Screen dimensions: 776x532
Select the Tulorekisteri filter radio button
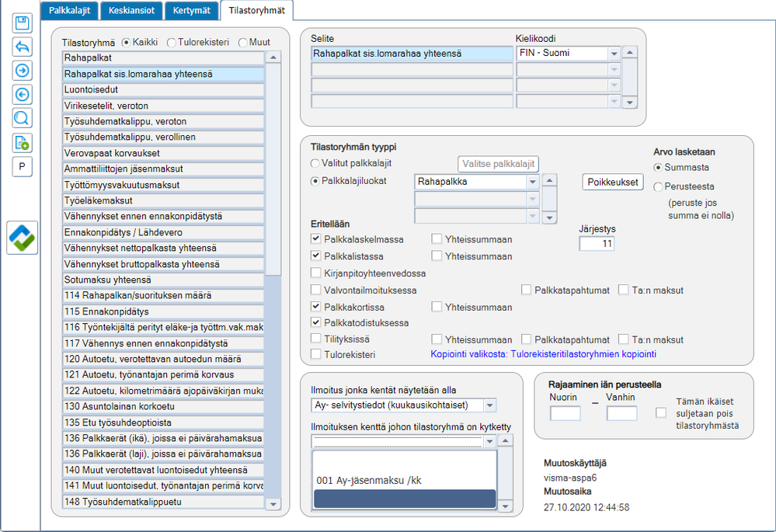(x=171, y=43)
